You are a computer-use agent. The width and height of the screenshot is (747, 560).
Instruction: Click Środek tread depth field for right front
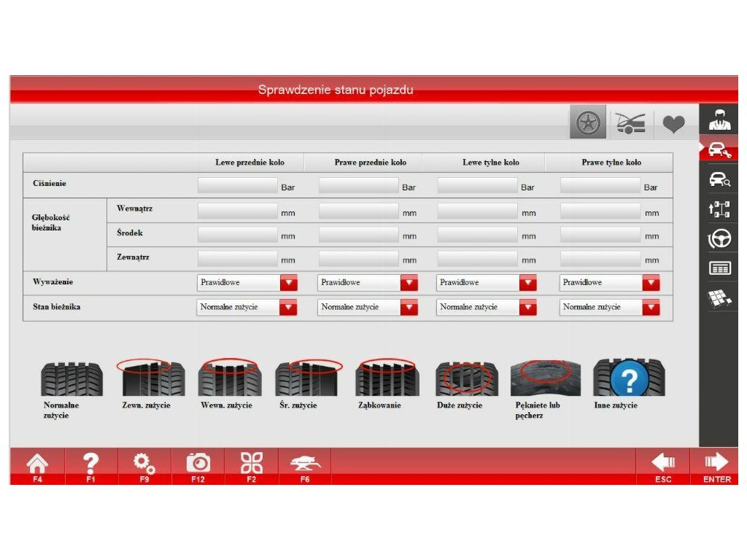pyautogui.click(x=359, y=234)
